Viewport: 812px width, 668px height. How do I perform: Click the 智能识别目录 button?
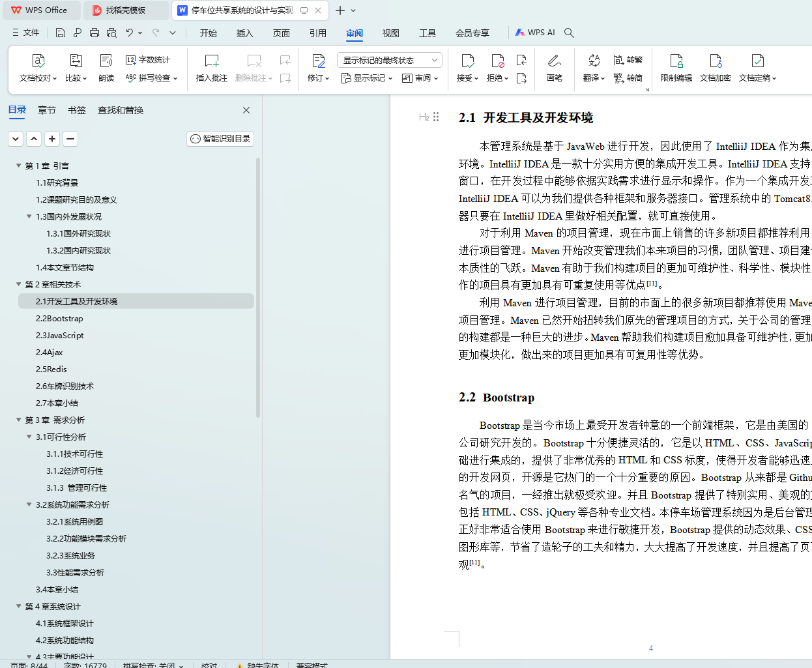220,139
